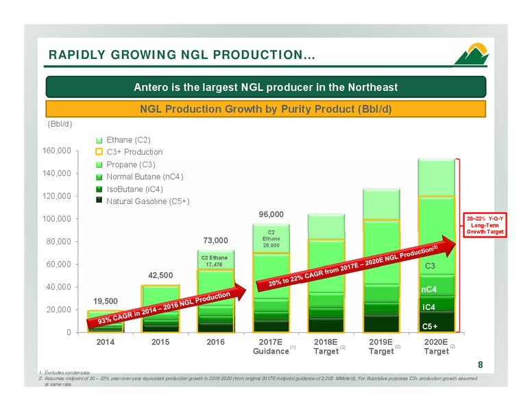Click the '2014' x-axis label
The width and height of the screenshot is (532, 411).
click(x=105, y=342)
